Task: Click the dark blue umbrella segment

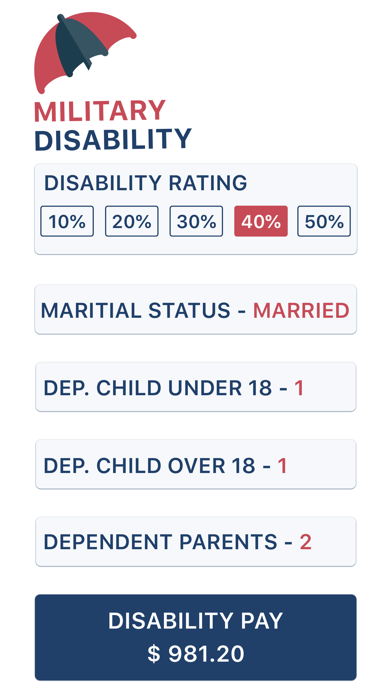Action: pos(80,46)
